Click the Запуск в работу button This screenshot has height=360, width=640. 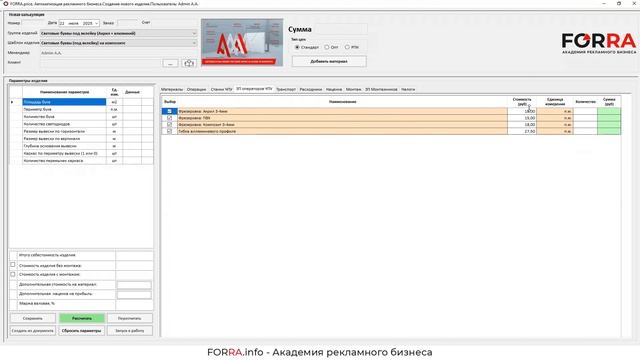130,331
